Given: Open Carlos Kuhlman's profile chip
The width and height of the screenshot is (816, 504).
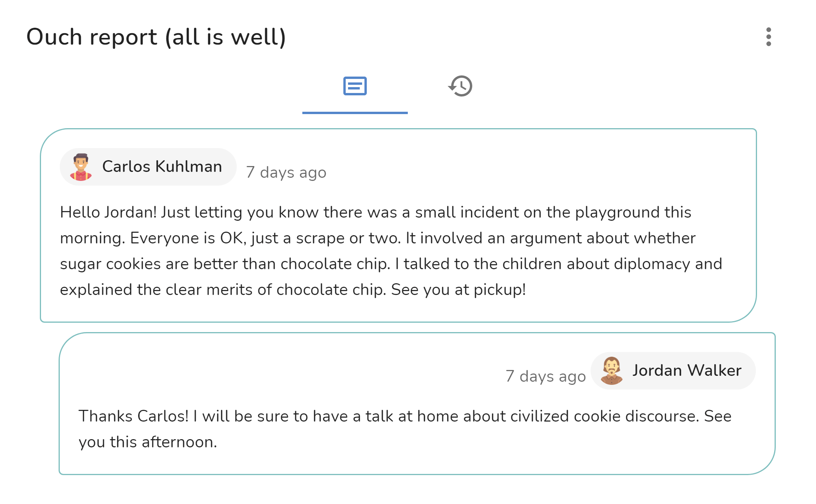Looking at the screenshot, I should 148,166.
